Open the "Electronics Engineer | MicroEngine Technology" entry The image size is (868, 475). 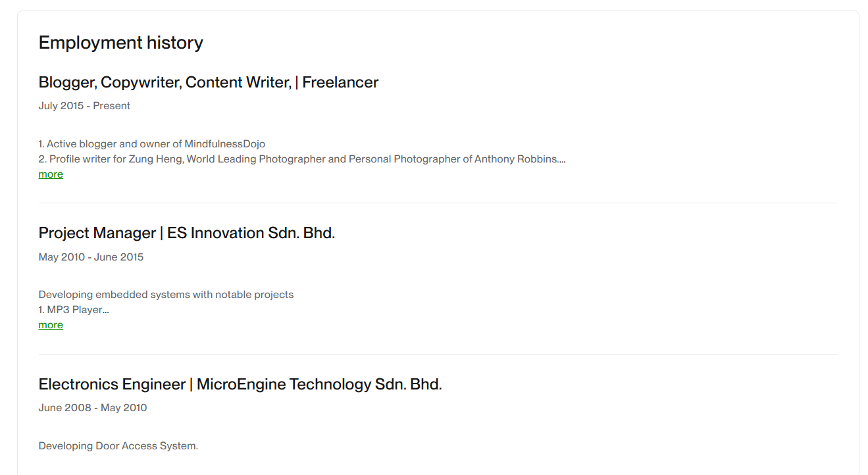pos(240,384)
